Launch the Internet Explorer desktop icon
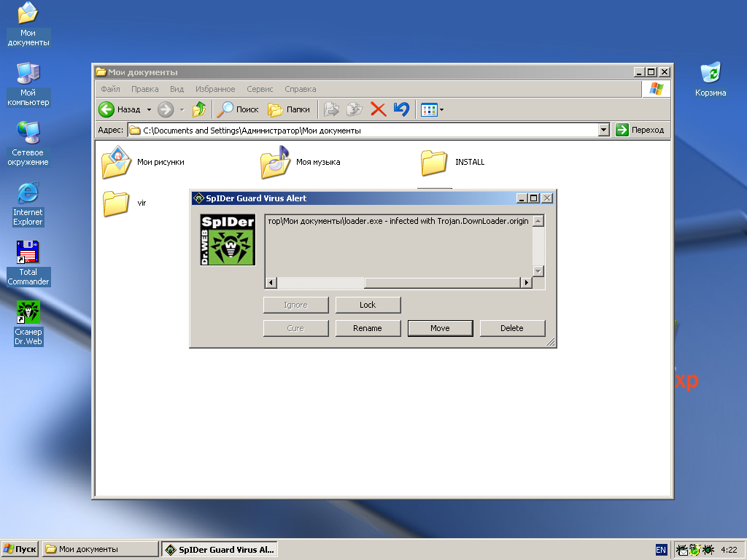747x560 pixels. coord(28,204)
